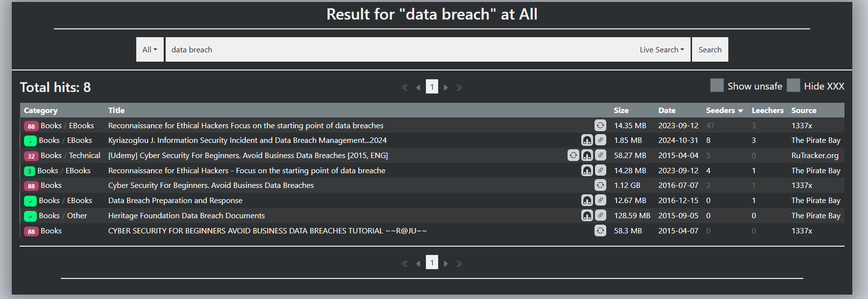The height and width of the screenshot is (299, 868).
Task: Click the refresh icon on Udemy Cyber Security row
Action: [x=573, y=155]
